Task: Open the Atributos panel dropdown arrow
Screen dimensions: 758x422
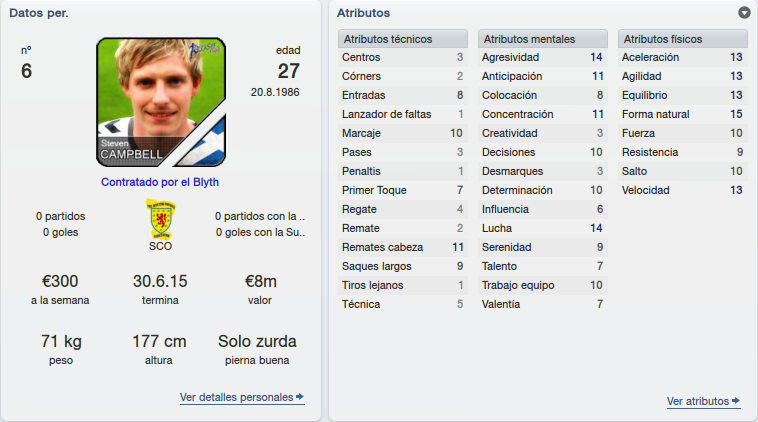Action: click(x=744, y=13)
